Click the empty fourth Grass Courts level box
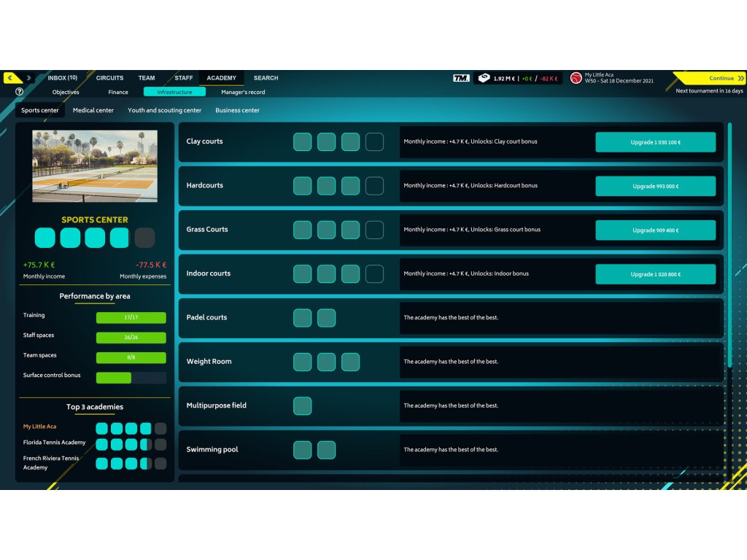Image resolution: width=747 pixels, height=560 pixels. (374, 230)
